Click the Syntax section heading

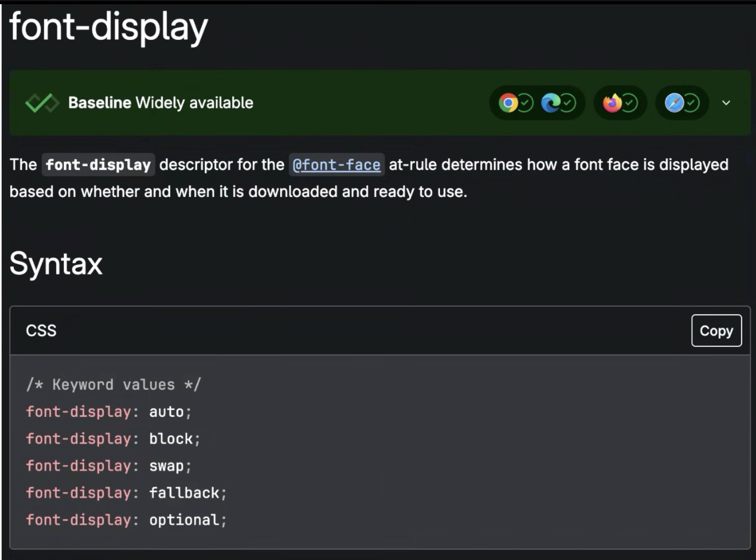click(56, 263)
